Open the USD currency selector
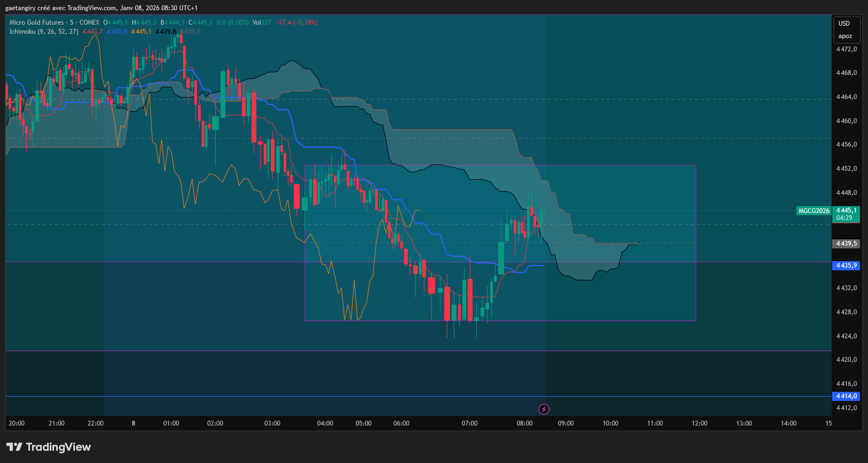Image resolution: width=868 pixels, height=463 pixels. [x=844, y=24]
